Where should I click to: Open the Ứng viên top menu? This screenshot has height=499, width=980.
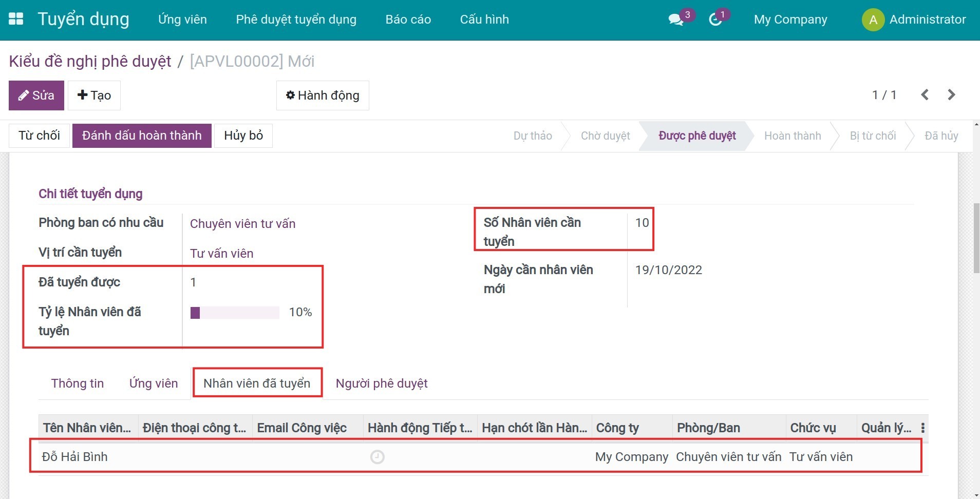coord(182,20)
